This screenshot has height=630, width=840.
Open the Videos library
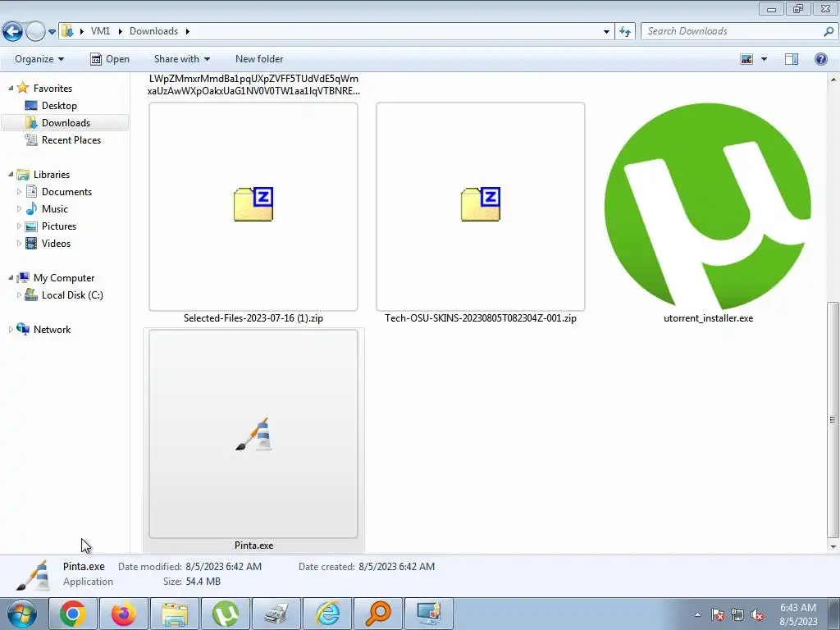[56, 243]
